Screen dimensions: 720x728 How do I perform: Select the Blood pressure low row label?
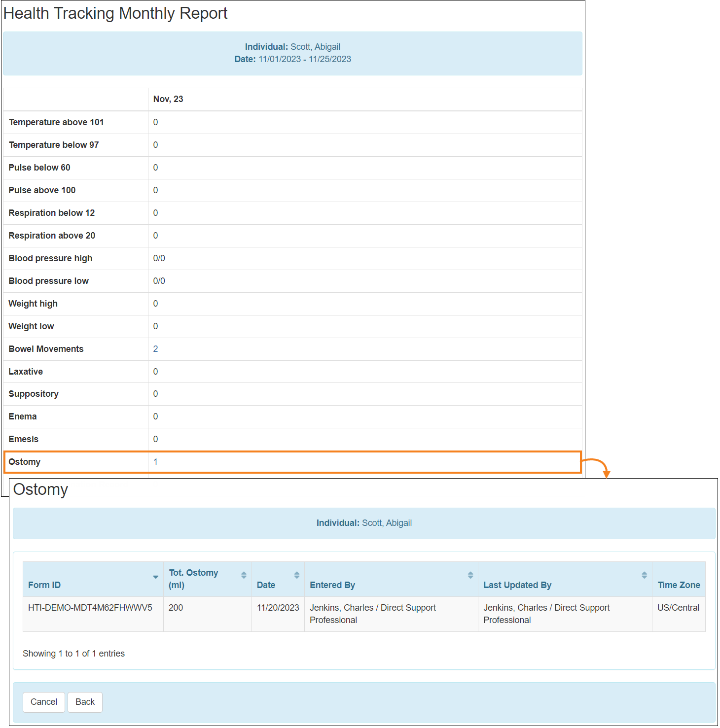coord(49,281)
